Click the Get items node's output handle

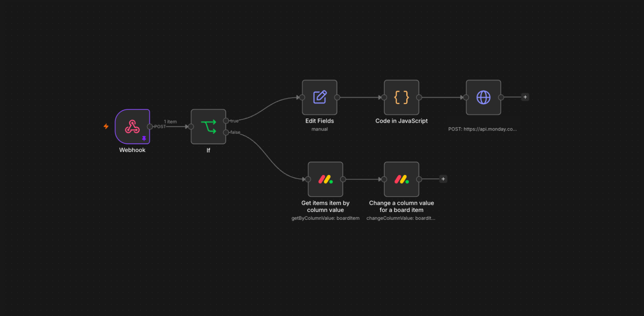click(343, 179)
